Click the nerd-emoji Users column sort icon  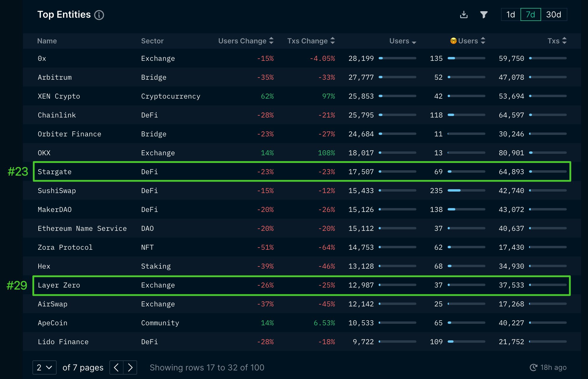pos(483,41)
